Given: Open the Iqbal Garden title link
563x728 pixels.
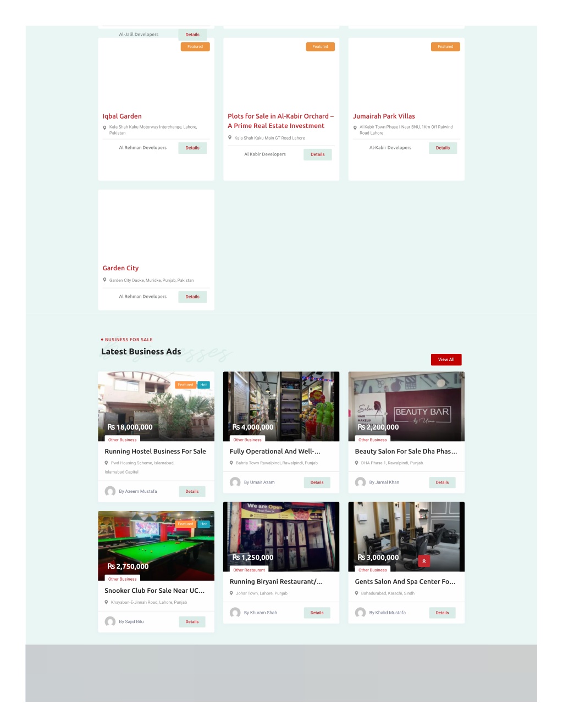Looking at the screenshot, I should point(122,116).
